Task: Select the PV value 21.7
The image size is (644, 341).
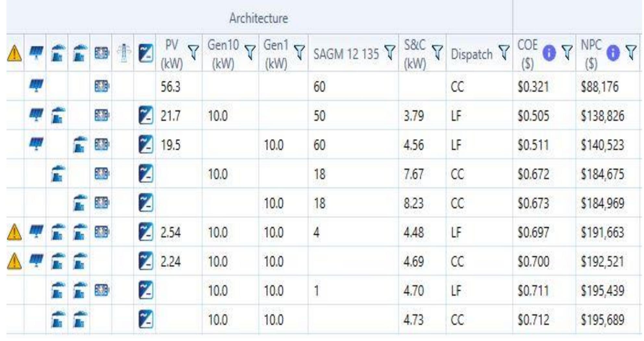Action: [x=170, y=116]
